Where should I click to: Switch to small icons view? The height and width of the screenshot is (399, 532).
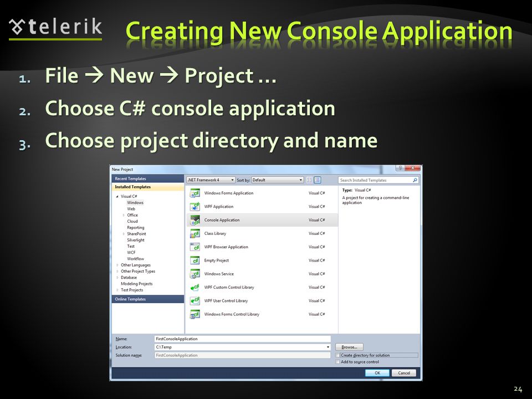click(x=309, y=180)
